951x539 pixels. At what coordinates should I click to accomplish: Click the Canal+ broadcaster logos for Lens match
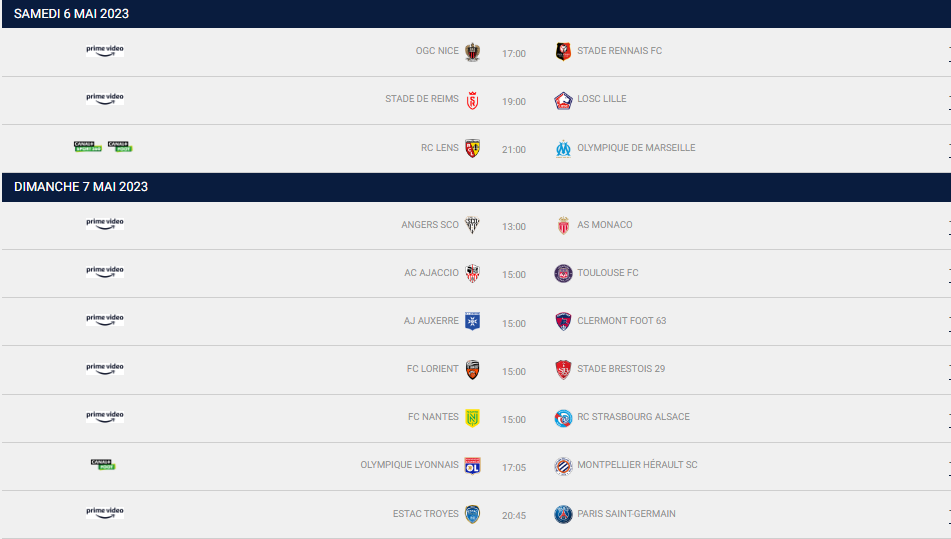[103, 147]
